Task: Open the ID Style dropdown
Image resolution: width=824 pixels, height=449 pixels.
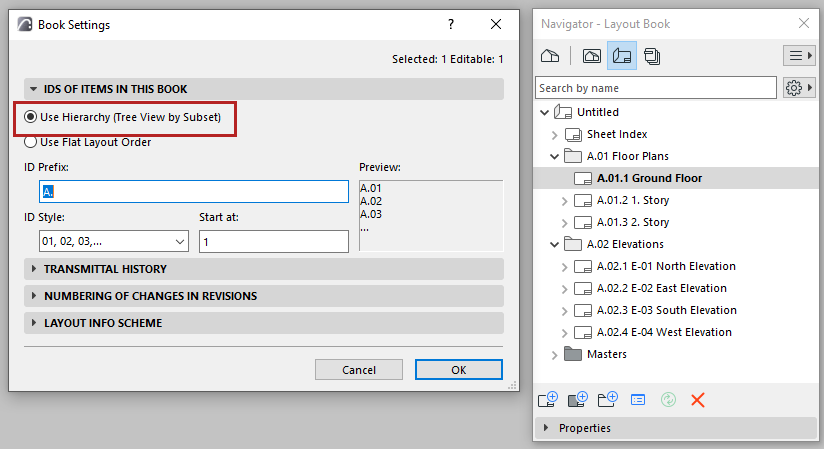Action: (106, 241)
